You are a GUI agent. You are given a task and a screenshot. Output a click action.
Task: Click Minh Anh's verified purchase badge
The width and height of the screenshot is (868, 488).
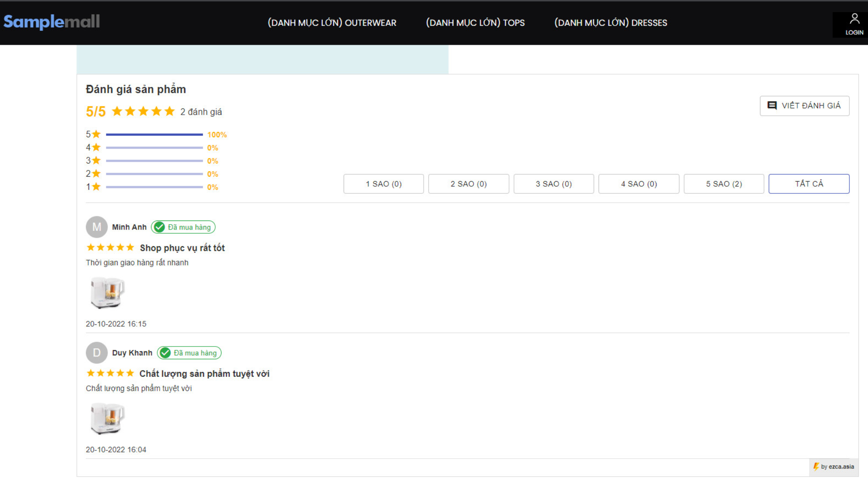coord(183,227)
